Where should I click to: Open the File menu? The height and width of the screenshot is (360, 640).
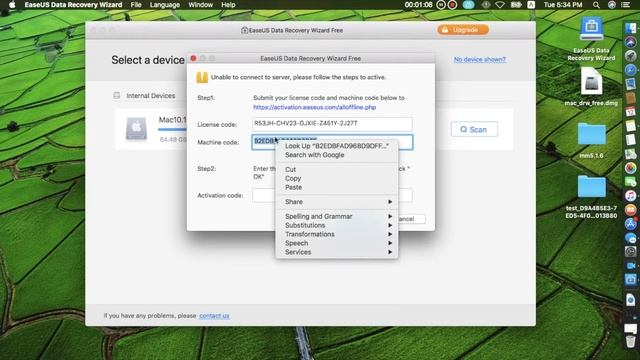[x=136, y=5]
